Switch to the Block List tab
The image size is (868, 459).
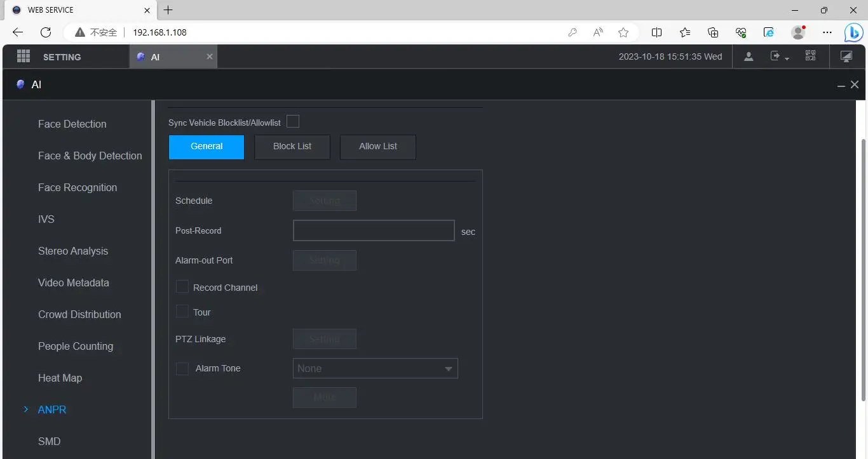[292, 147]
